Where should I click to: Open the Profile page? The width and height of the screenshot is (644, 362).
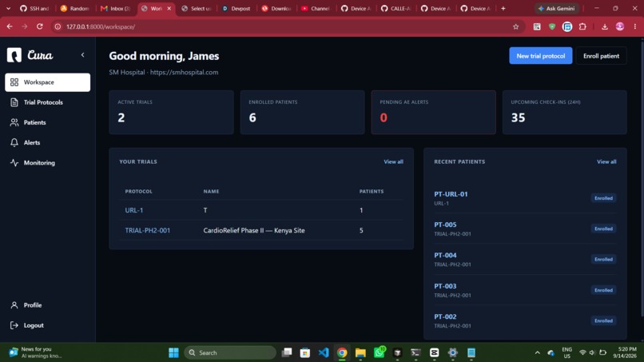pyautogui.click(x=48, y=305)
